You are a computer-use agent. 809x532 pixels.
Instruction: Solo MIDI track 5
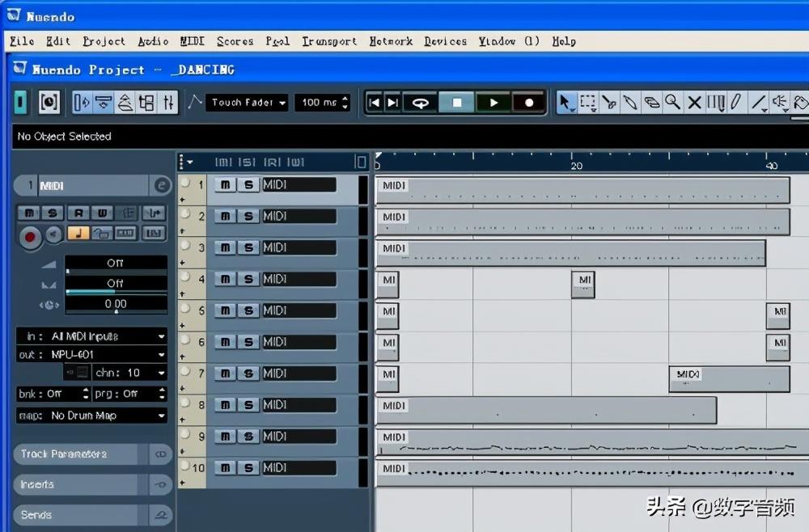[248, 310]
